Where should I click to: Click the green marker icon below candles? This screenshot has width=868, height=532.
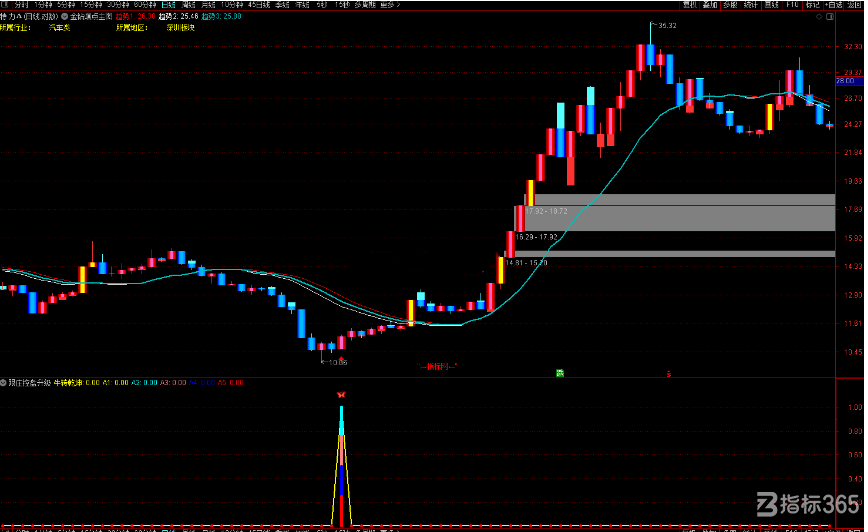tap(560, 373)
